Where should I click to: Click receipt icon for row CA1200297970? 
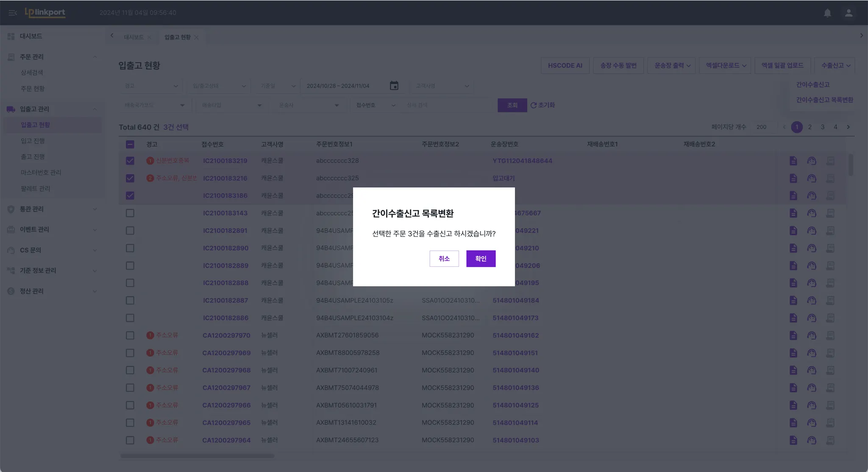[830, 335]
